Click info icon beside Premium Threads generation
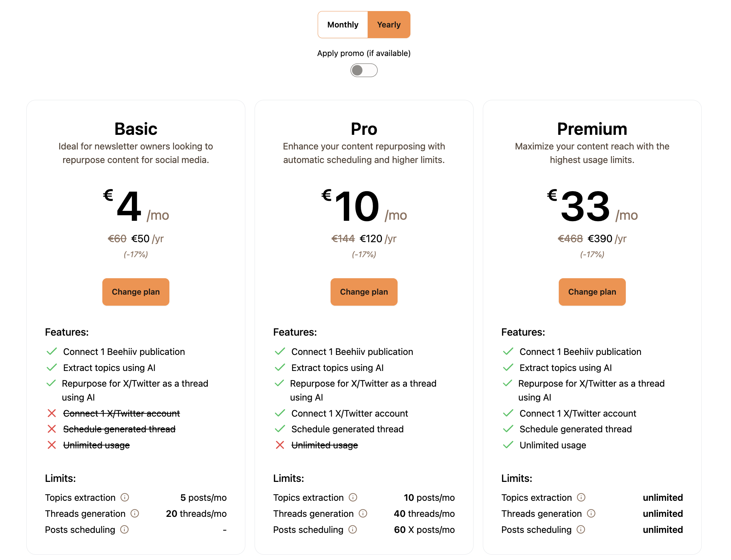The width and height of the screenshot is (731, 560). 591,513
